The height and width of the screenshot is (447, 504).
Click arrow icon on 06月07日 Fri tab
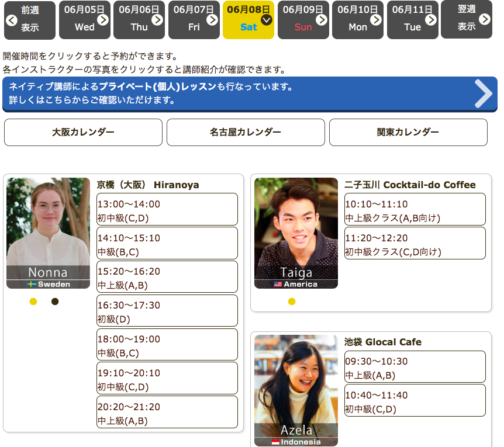pyautogui.click(x=212, y=20)
